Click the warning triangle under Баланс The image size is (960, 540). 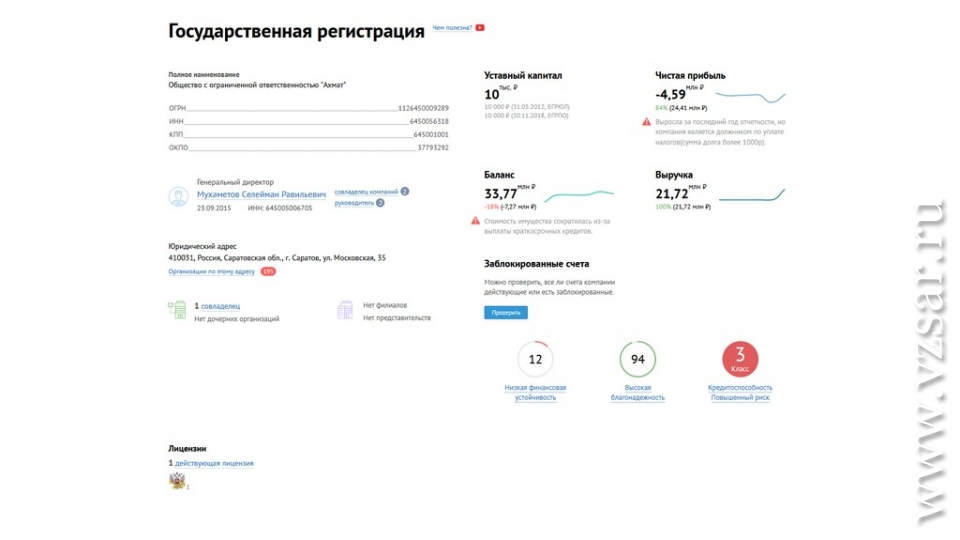476,220
